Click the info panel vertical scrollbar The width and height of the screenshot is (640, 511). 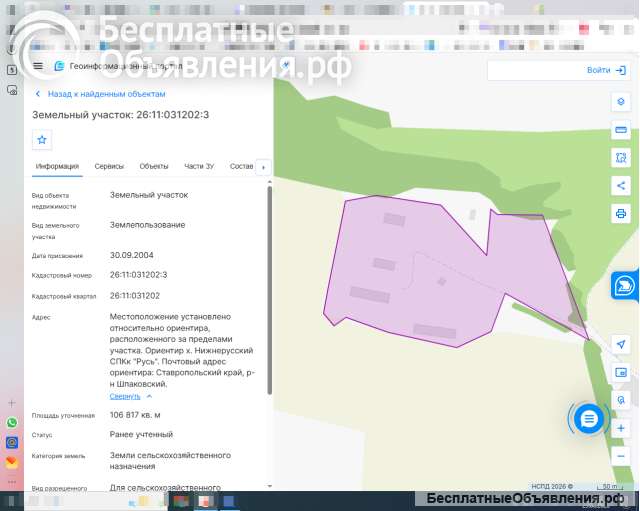269,290
